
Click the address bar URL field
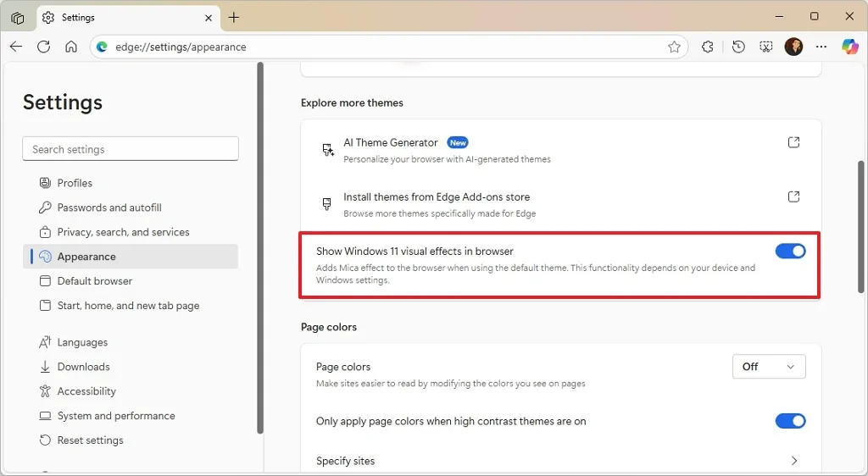click(x=387, y=47)
